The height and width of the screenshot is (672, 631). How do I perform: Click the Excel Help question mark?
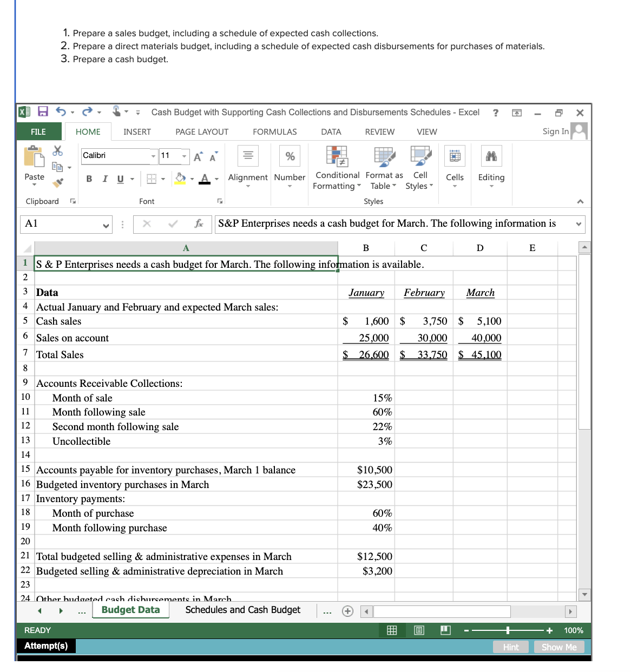(x=495, y=113)
